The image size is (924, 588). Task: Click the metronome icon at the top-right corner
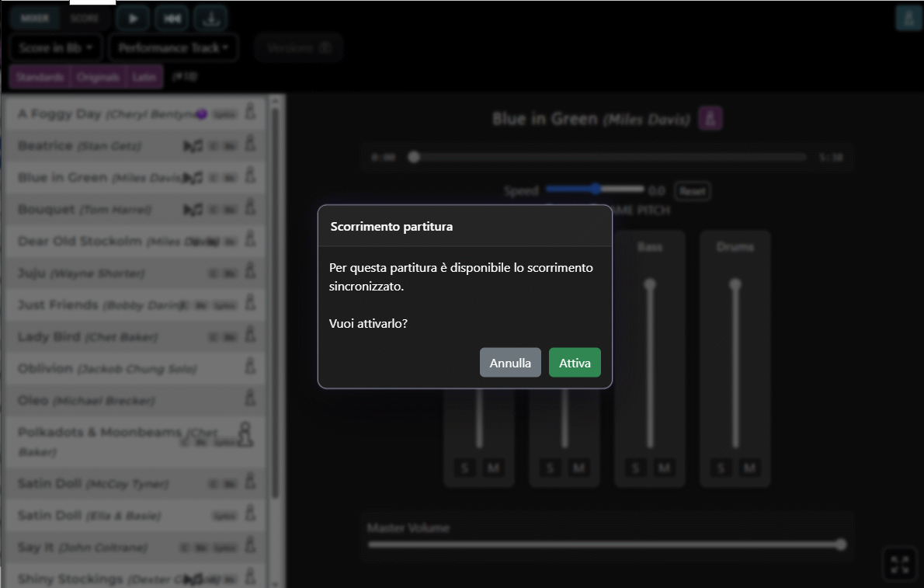click(908, 19)
